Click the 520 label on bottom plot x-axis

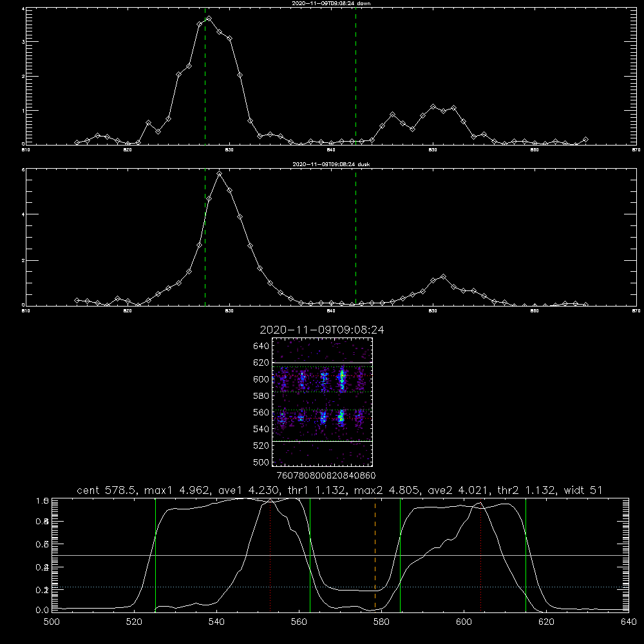point(134,622)
